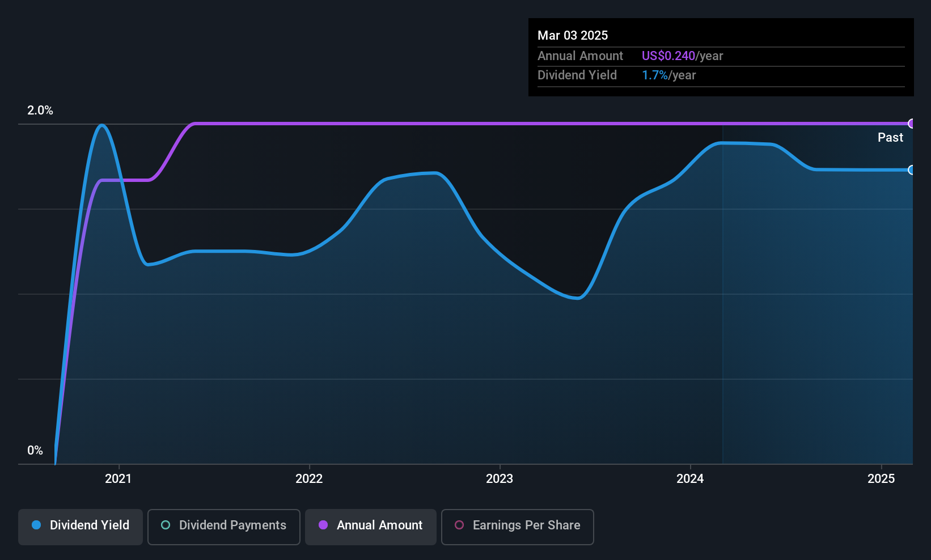The height and width of the screenshot is (560, 931).
Task: Click the 2022 x-axis label
Action: point(309,478)
